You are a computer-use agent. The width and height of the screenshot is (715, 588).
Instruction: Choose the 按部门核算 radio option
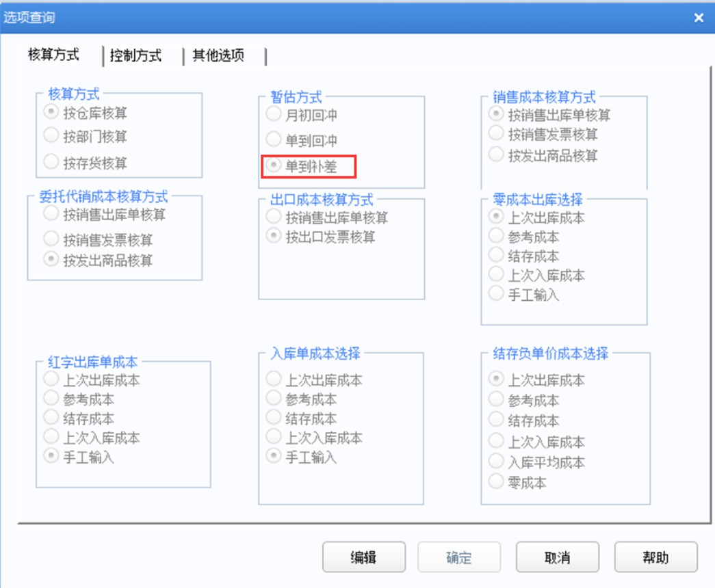[51, 135]
